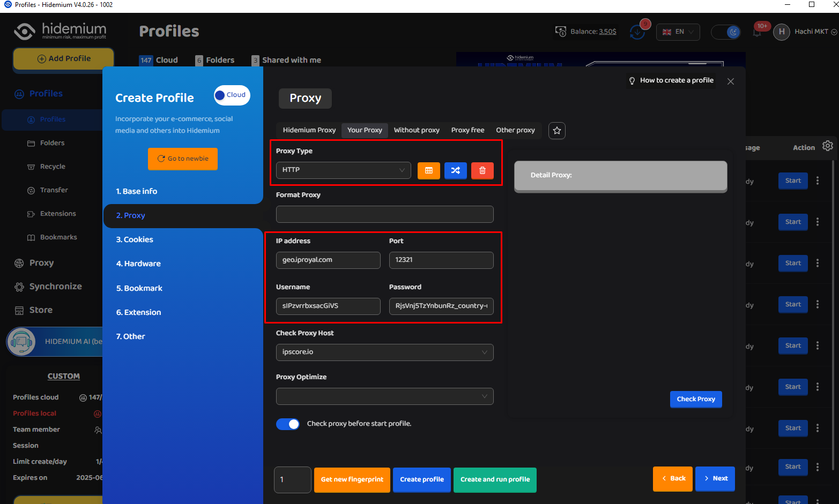Switch to the Cloud profiles tab
839x504 pixels.
159,60
